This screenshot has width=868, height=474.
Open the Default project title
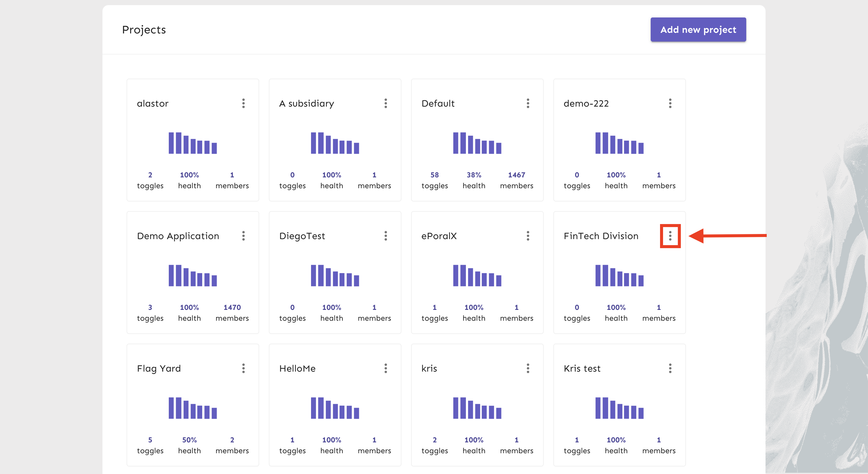[438, 103]
